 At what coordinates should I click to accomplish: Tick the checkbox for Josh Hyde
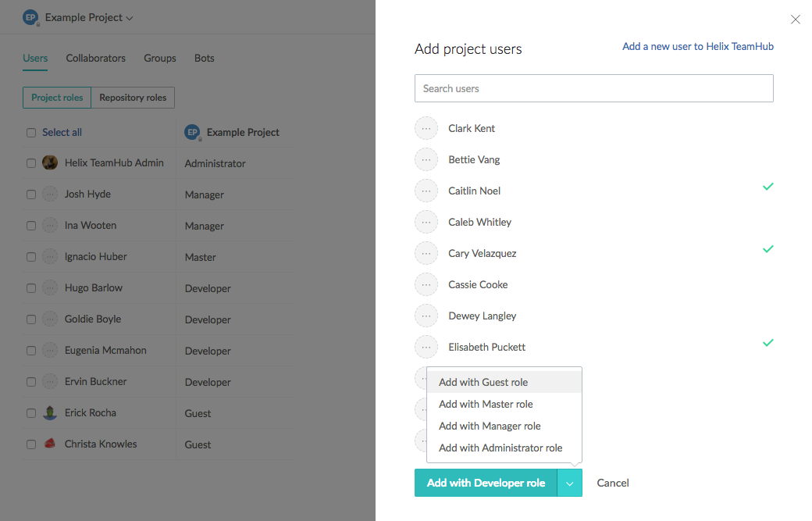point(31,194)
